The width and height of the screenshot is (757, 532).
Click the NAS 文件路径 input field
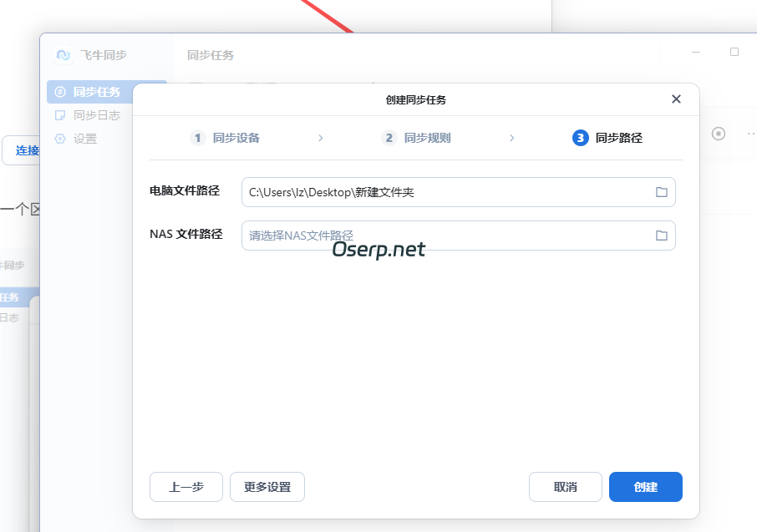(418, 235)
